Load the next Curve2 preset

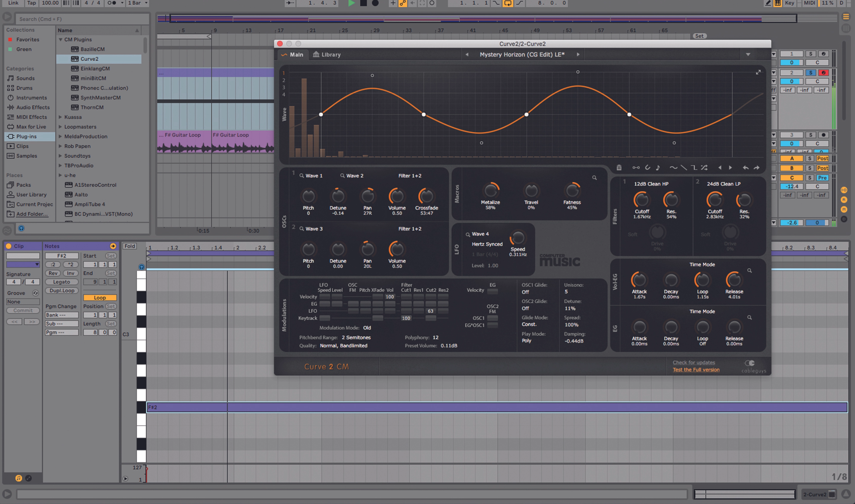[578, 54]
